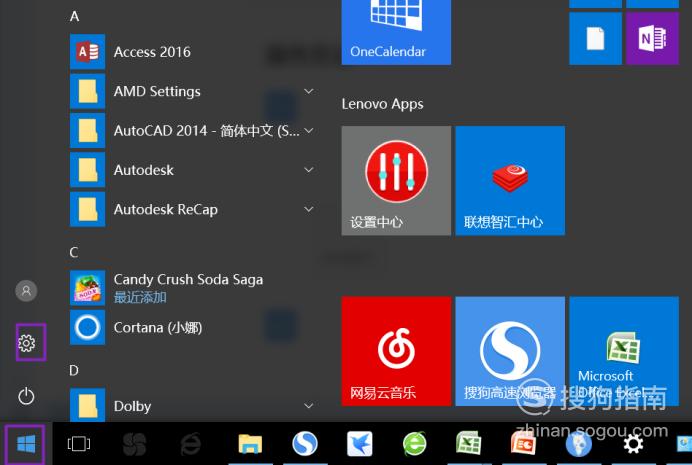Open Settings gear in Start sidebar
The width and height of the screenshot is (692, 465).
26,343
